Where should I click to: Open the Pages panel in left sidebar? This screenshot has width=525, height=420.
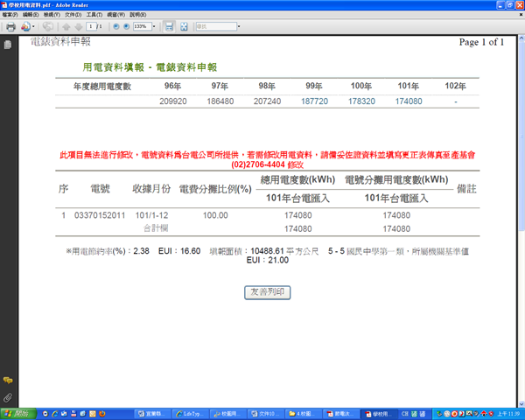click(x=8, y=45)
